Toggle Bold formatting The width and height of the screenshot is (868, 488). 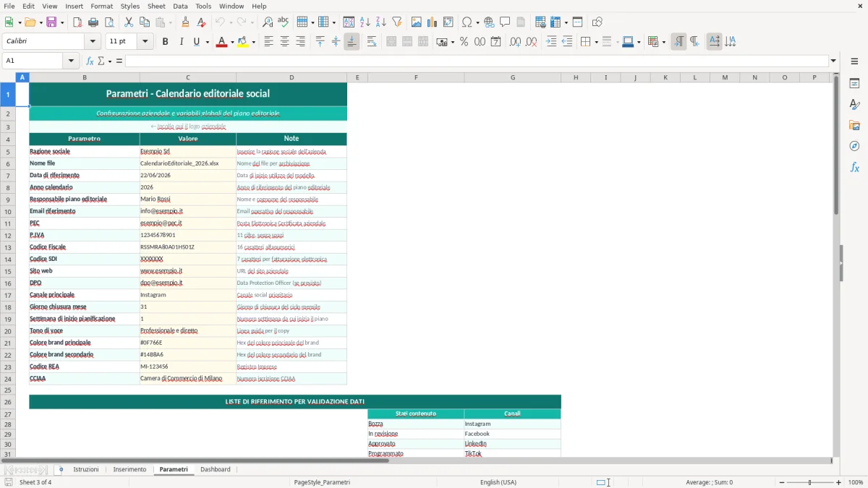165,42
